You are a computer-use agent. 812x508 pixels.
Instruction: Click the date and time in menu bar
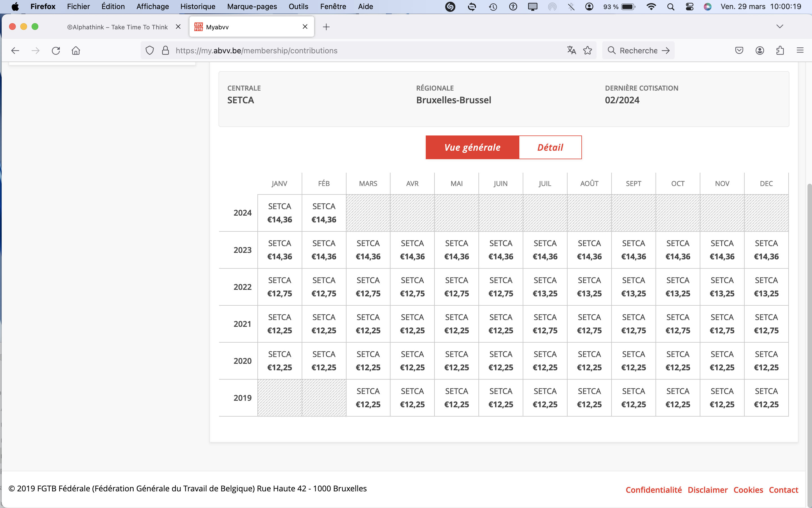click(761, 6)
